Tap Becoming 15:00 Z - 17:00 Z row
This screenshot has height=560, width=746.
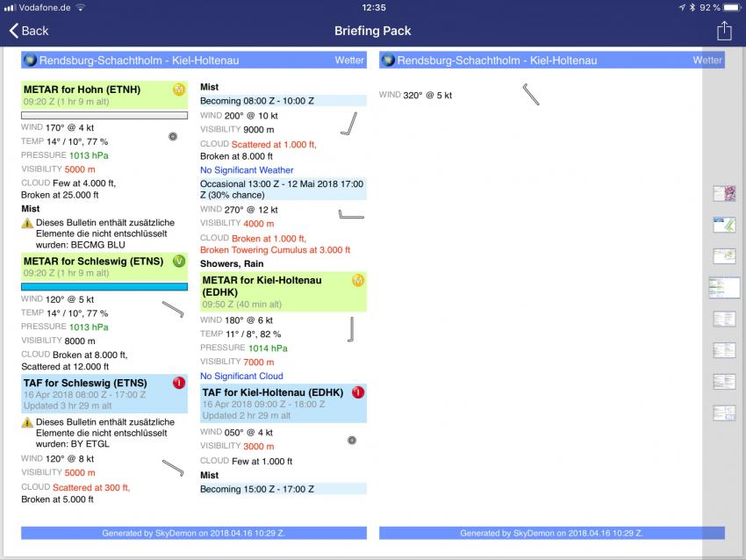[283, 489]
